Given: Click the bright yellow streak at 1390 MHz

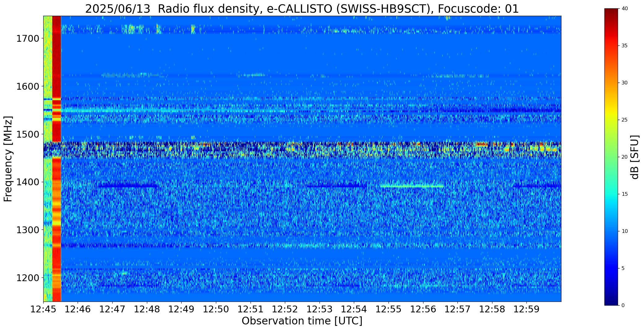Looking at the screenshot, I should coord(412,186).
